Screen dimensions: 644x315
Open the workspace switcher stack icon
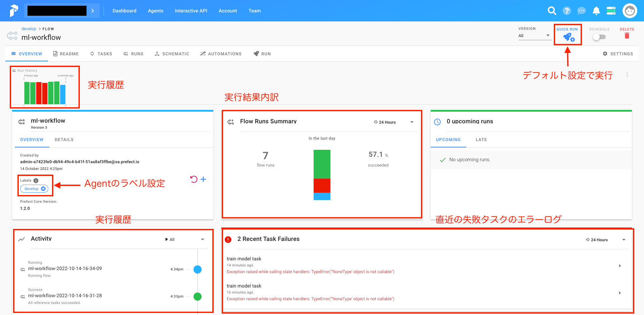(x=611, y=10)
